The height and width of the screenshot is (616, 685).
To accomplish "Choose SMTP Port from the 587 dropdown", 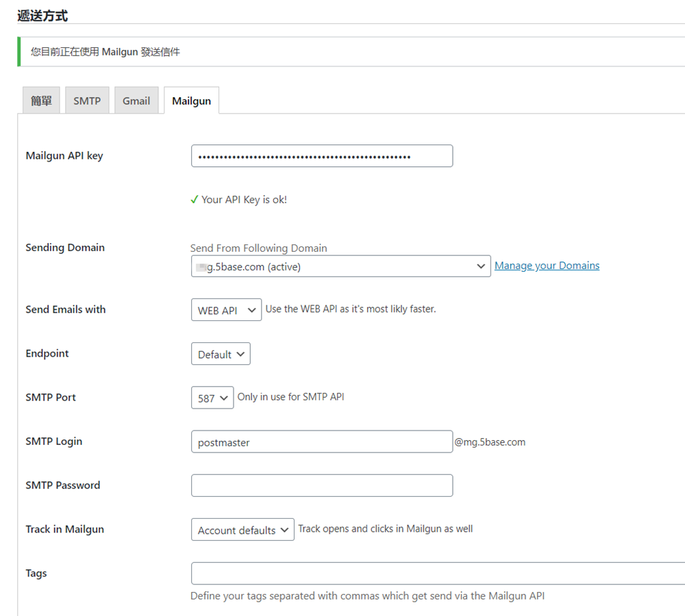I will click(x=212, y=398).
